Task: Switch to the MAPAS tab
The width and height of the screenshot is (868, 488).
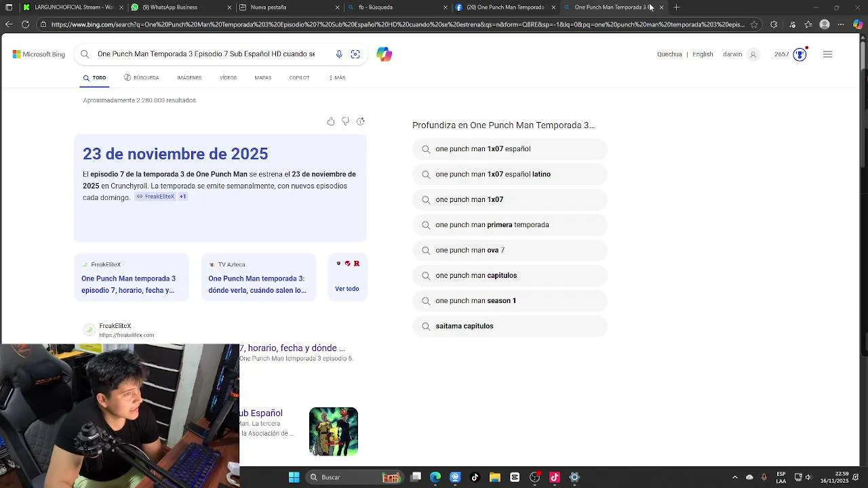Action: pyautogui.click(x=263, y=78)
